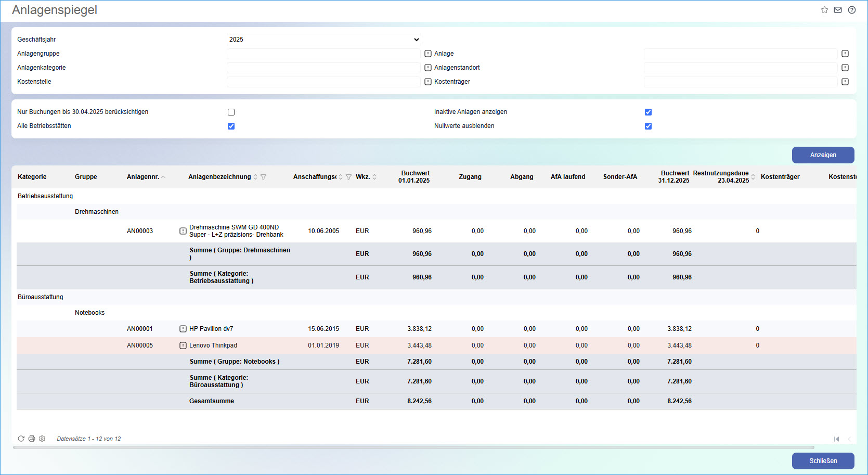Viewport: 868px width, 475px height.
Task: Click the Anzeigen button
Action: coord(823,155)
